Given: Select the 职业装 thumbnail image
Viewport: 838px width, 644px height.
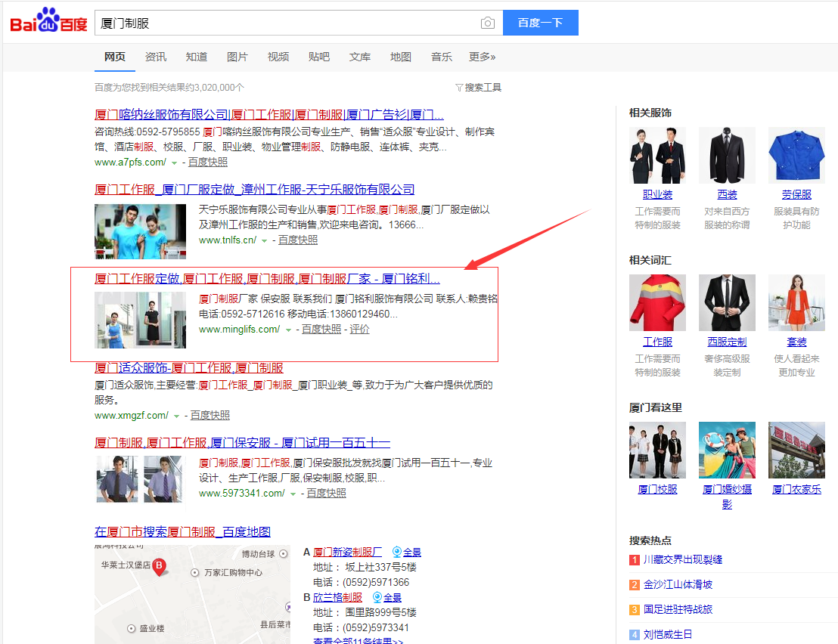Looking at the screenshot, I should tap(657, 155).
